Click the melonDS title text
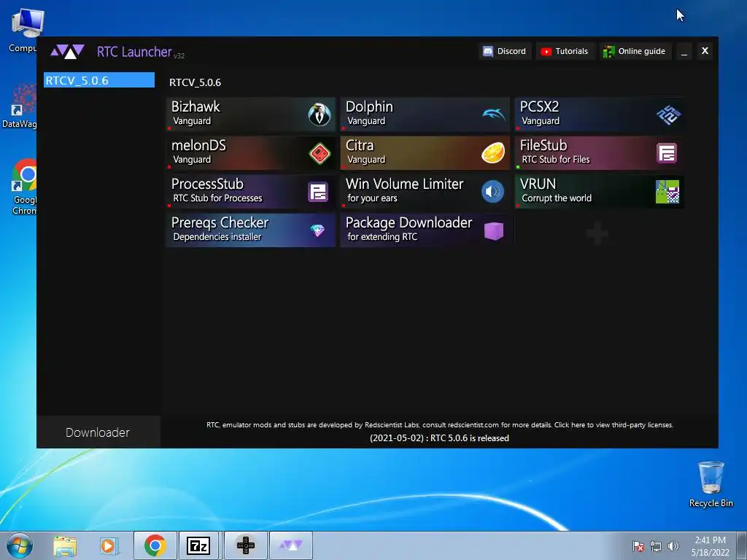747x560 pixels. [198, 145]
